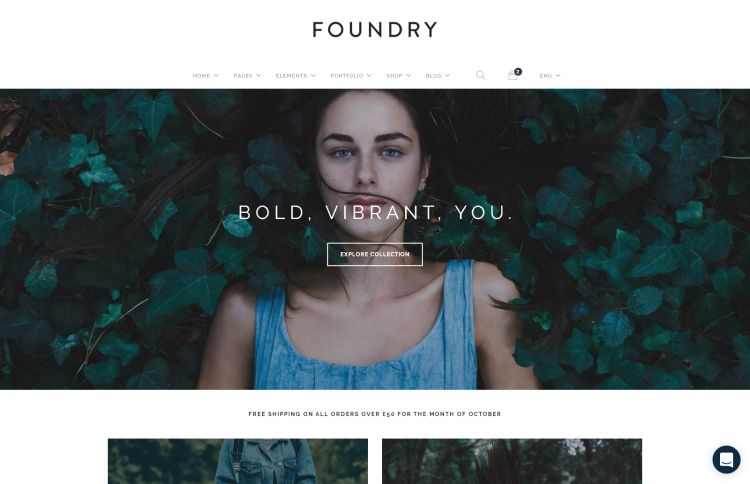Open the chat widget bubble
The height and width of the screenshot is (484, 750).
726,460
